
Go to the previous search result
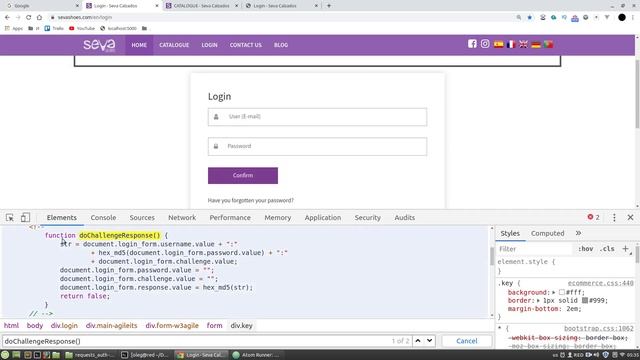click(x=418, y=340)
